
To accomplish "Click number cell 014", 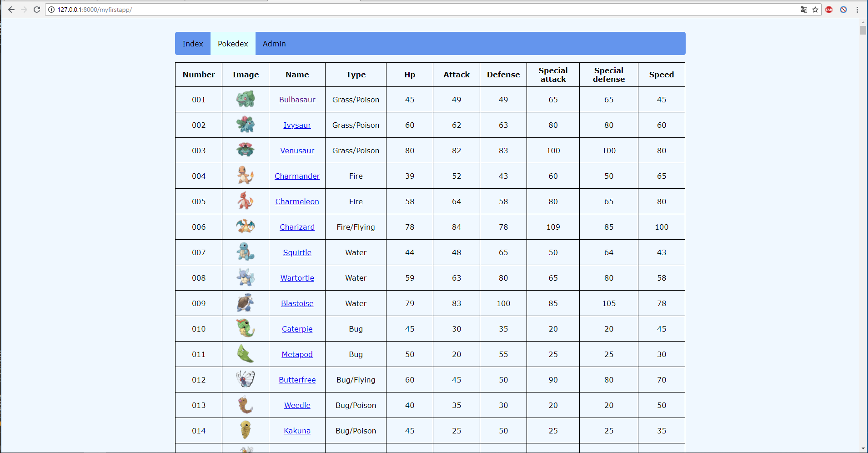I will 199,431.
